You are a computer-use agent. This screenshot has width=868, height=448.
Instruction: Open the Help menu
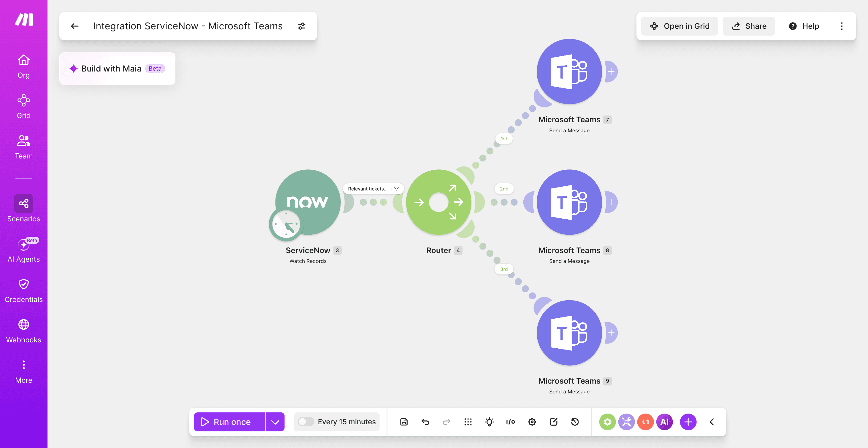pyautogui.click(x=804, y=26)
